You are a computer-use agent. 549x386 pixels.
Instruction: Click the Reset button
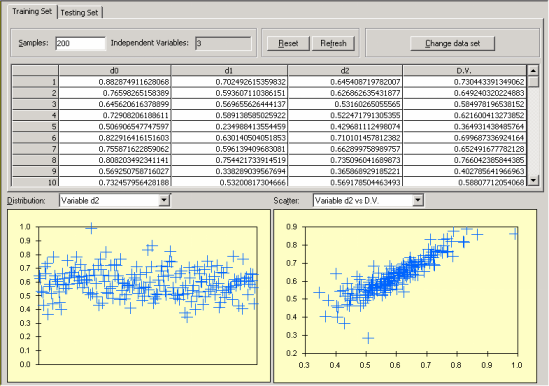point(288,43)
